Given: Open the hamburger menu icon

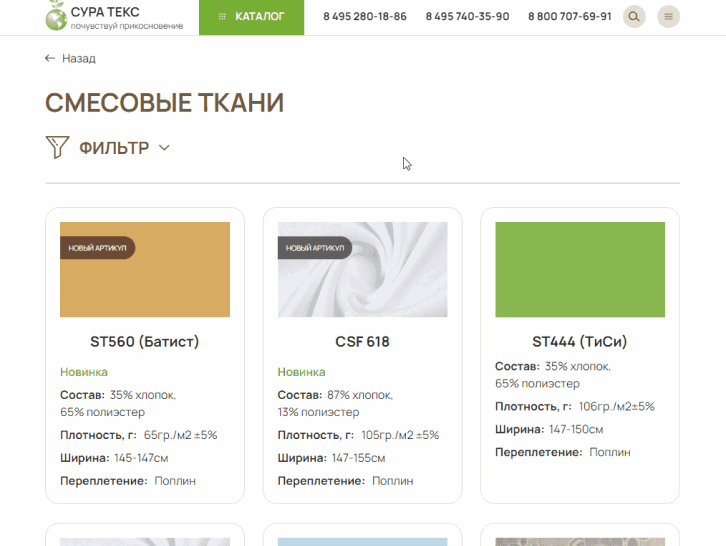Looking at the screenshot, I should pyautogui.click(x=668, y=17).
